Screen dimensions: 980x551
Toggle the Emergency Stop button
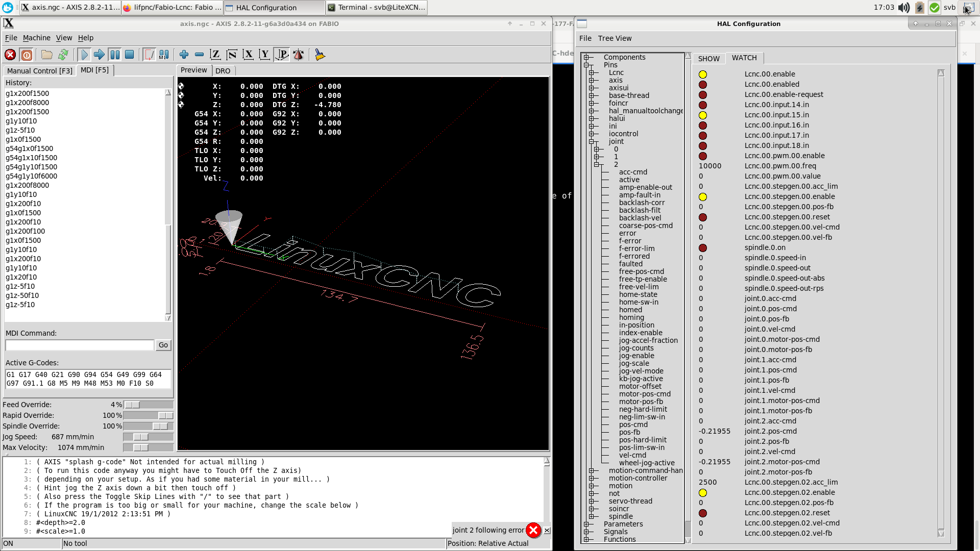pos(10,55)
